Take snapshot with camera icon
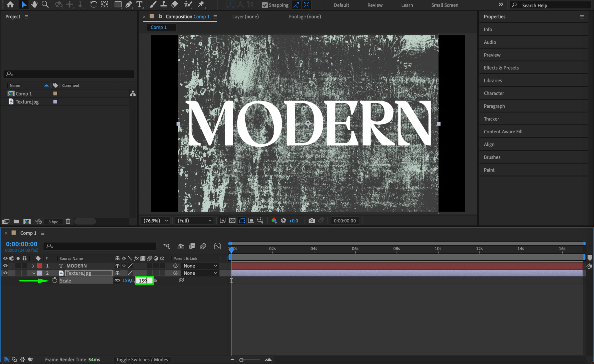 [x=311, y=221]
